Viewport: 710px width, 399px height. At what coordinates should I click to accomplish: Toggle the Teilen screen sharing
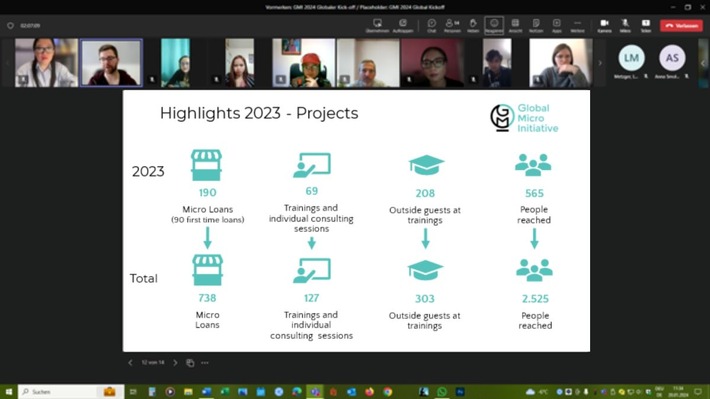pos(646,25)
